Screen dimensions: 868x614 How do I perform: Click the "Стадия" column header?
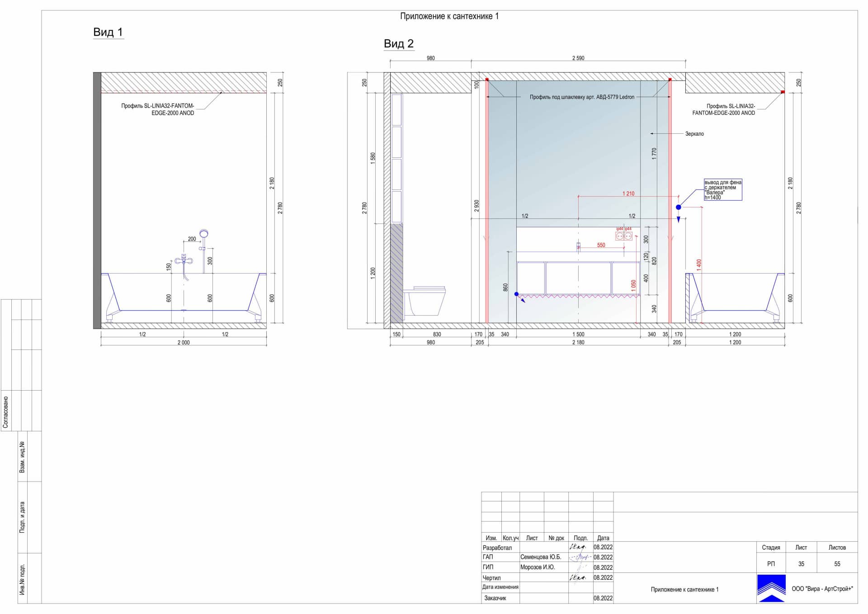(x=771, y=548)
